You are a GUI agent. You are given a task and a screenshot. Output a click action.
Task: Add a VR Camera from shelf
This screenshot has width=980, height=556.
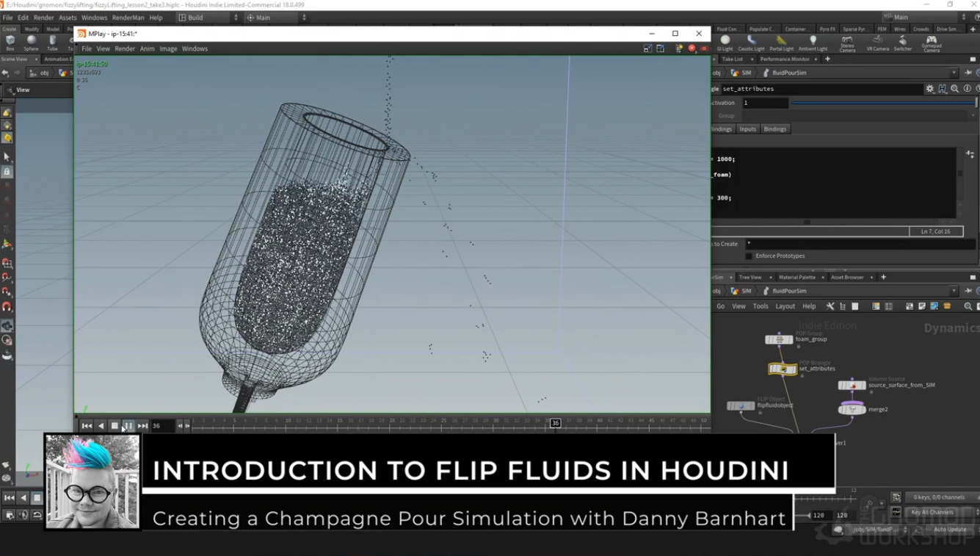click(877, 43)
